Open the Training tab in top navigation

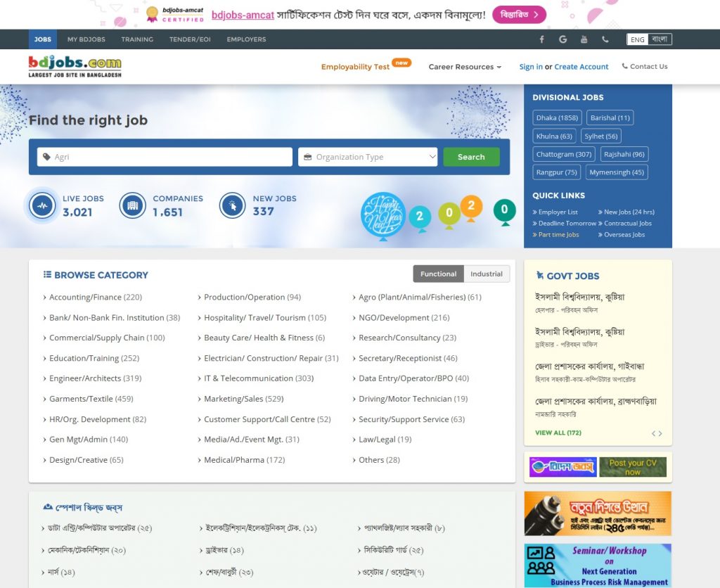(x=137, y=39)
